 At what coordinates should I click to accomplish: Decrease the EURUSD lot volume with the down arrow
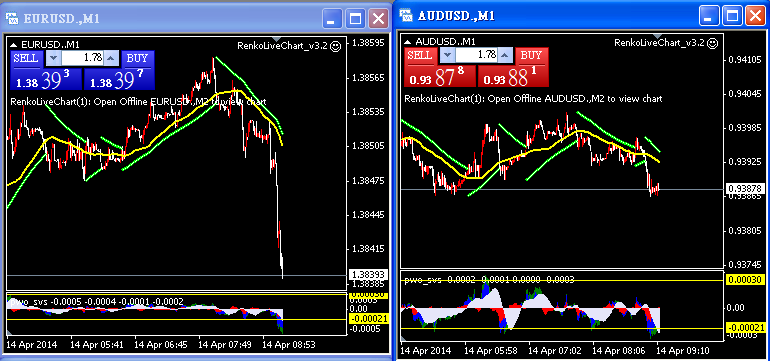pos(54,58)
